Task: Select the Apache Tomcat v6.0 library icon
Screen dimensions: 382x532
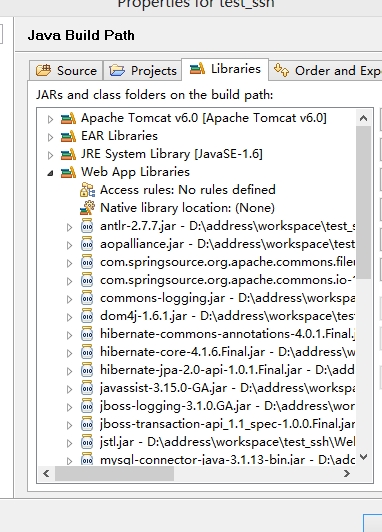Action: [68, 118]
